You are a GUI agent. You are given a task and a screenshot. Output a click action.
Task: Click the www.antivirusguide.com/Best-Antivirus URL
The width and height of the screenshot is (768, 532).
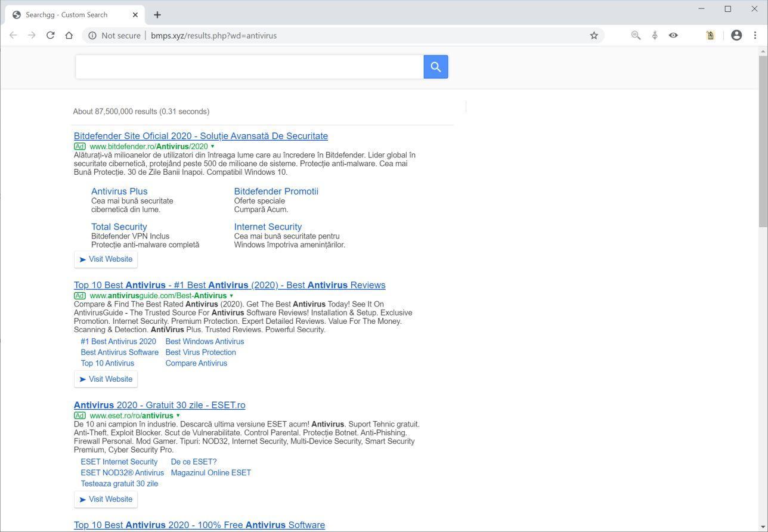coord(158,296)
